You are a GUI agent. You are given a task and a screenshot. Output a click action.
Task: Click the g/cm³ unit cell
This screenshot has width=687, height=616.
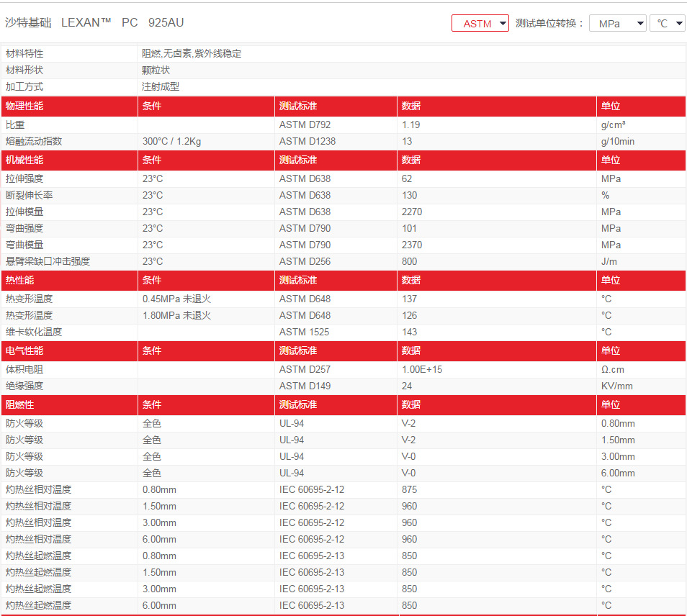[x=614, y=124]
